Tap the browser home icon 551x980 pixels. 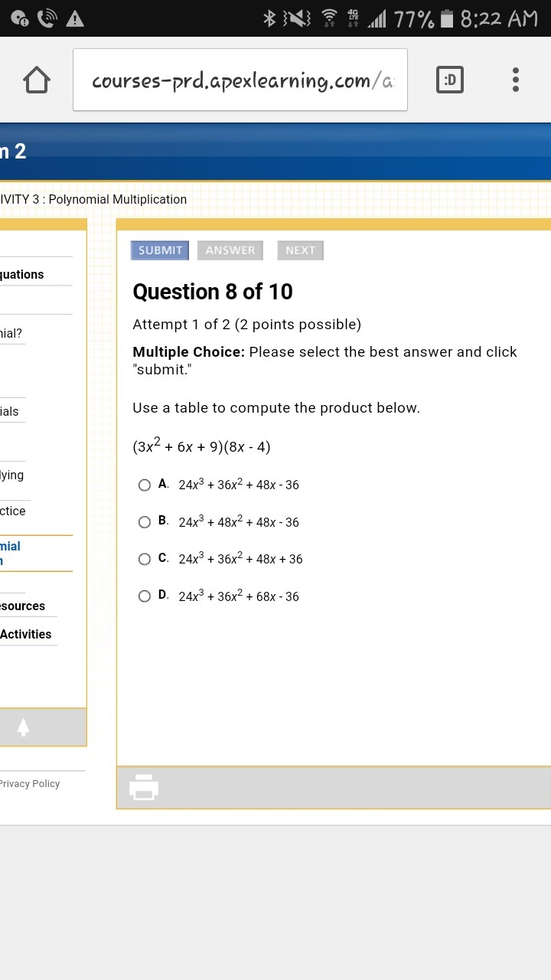37,80
